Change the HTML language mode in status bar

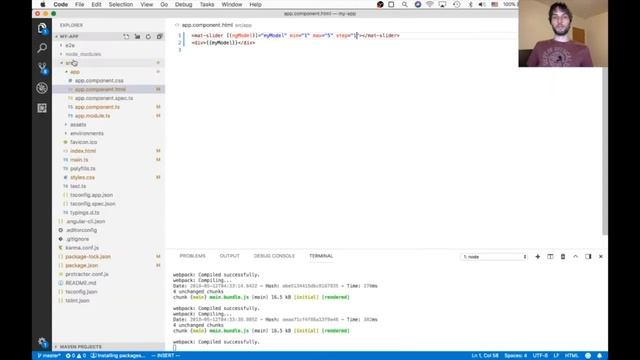571,356
